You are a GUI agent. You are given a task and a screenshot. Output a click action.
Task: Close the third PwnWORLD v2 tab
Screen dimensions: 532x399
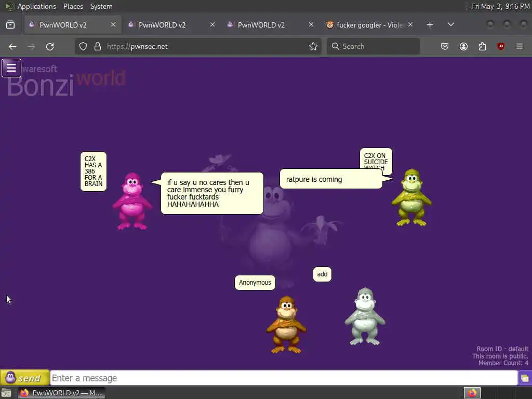coord(311,25)
